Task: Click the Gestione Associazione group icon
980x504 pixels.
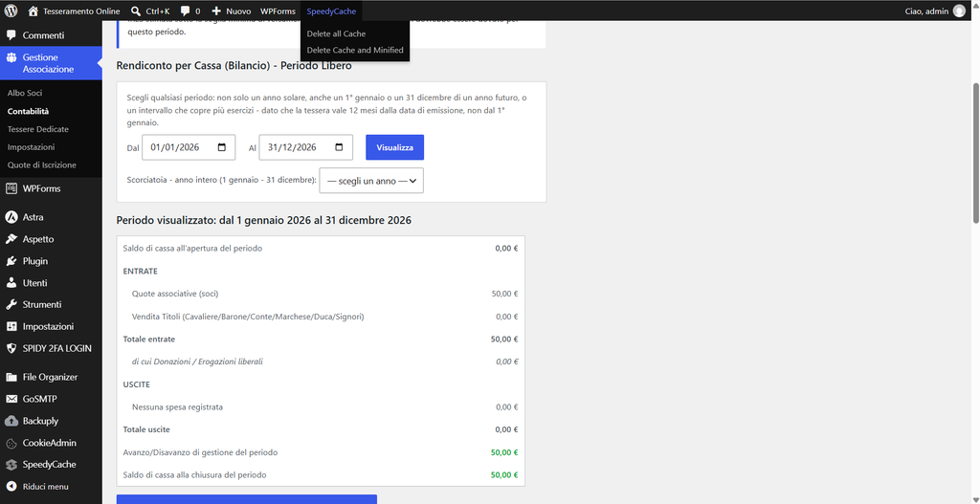Action: tap(11, 57)
